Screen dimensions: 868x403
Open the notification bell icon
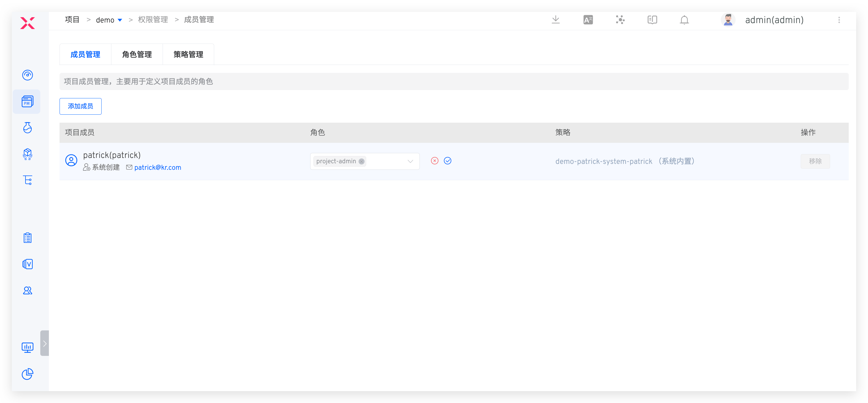(684, 20)
